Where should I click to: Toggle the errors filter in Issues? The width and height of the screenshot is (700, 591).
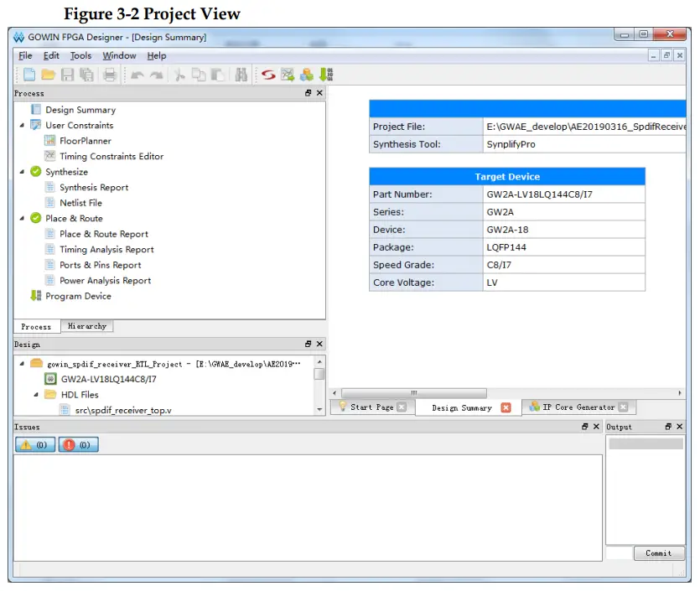78,445
